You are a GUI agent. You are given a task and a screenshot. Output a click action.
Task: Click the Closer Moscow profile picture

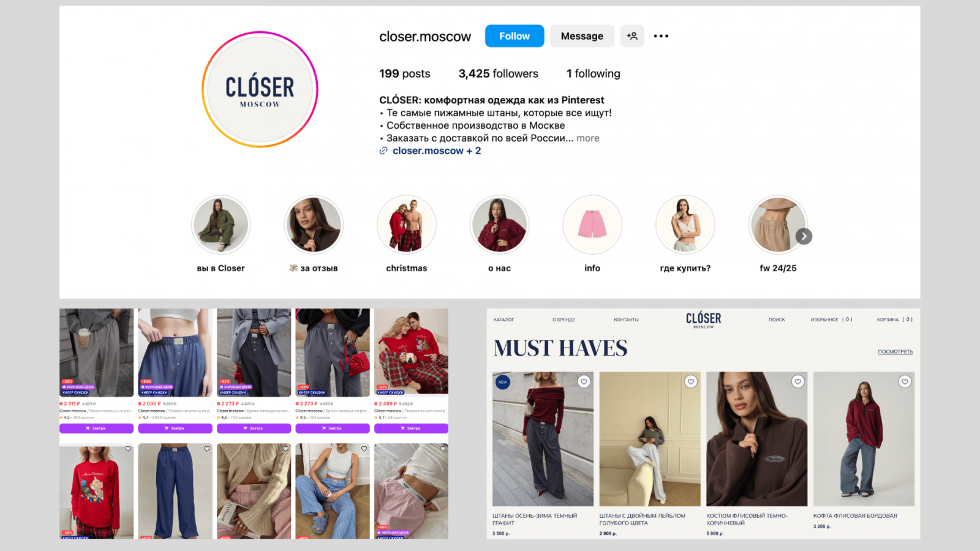point(260,89)
